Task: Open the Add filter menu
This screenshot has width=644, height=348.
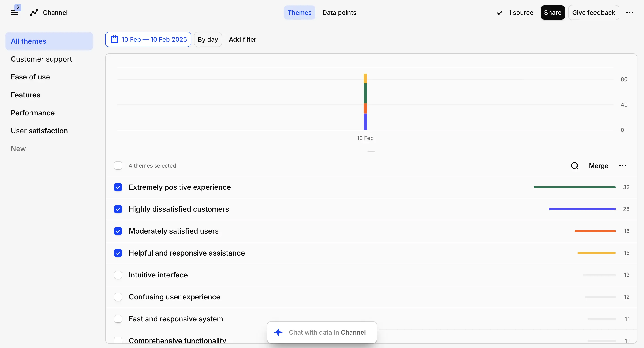Action: click(242, 39)
